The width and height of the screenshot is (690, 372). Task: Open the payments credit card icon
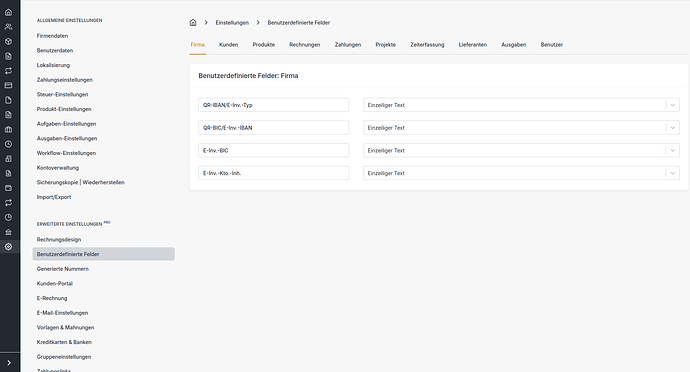[x=8, y=85]
